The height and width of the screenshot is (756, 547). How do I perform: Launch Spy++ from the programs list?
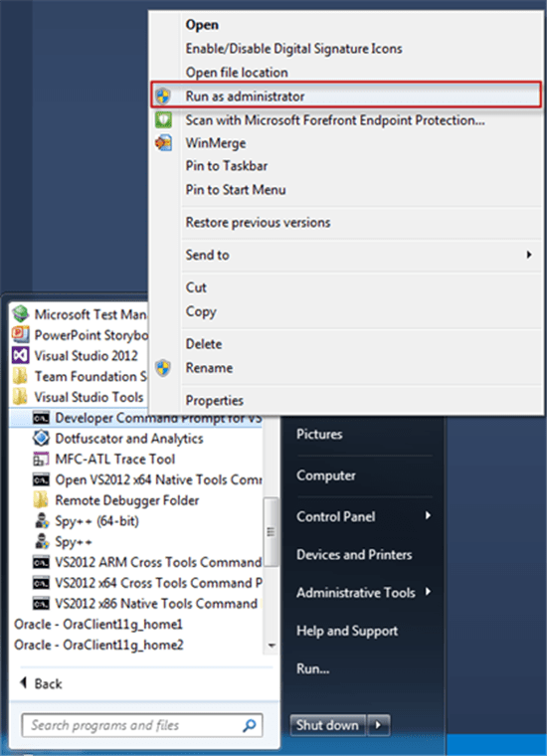click(74, 541)
